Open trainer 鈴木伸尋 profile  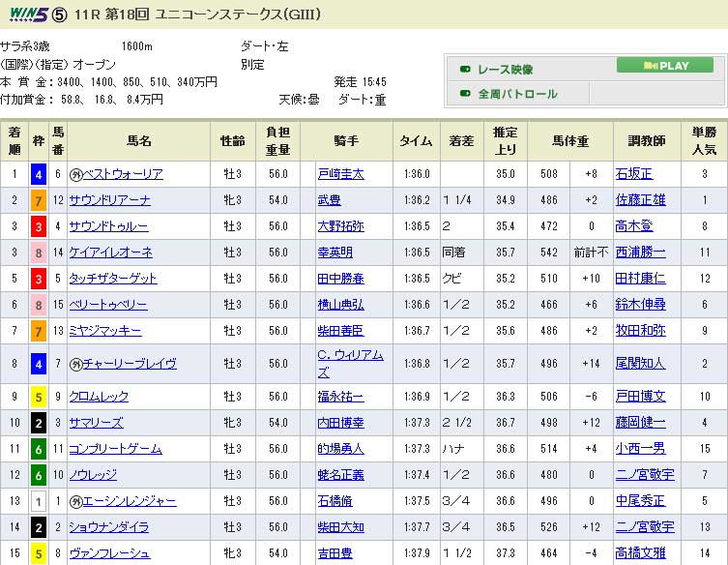pos(641,305)
